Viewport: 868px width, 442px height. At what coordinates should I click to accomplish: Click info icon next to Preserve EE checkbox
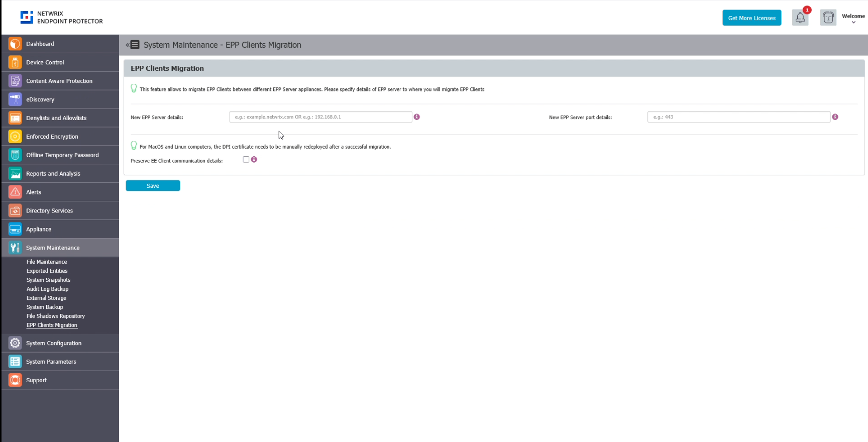coord(254,160)
